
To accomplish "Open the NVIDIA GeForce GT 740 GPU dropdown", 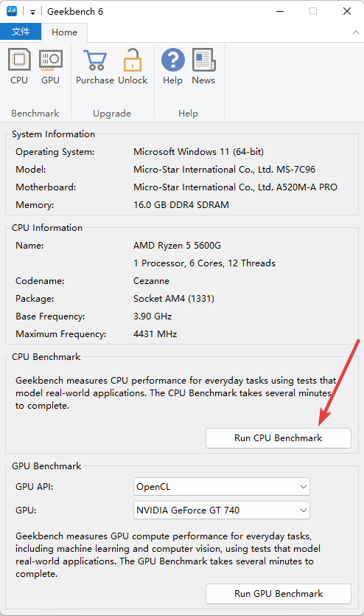I will point(222,511).
